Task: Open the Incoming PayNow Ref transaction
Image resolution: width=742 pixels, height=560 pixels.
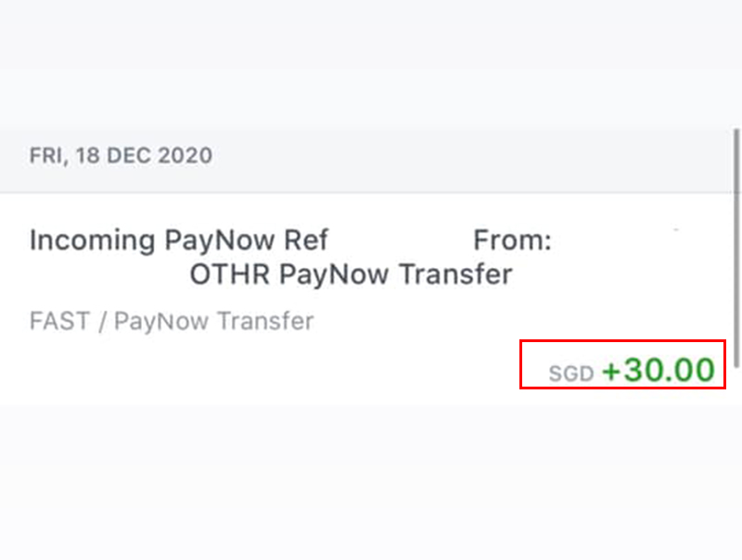Action: point(179,241)
